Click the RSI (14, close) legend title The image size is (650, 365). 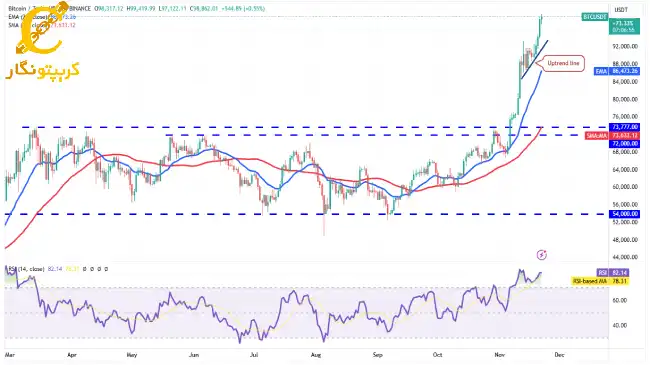point(26,269)
